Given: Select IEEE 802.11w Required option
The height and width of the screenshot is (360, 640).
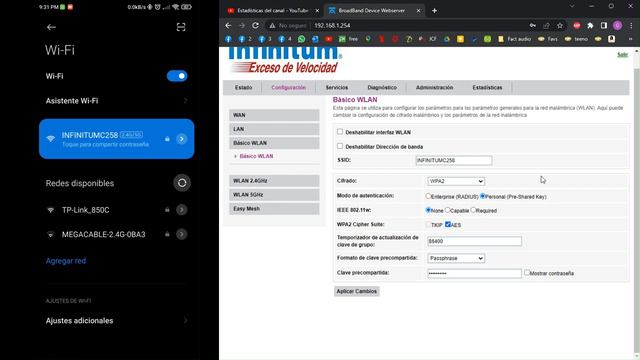Looking at the screenshot, I should click(x=473, y=210).
